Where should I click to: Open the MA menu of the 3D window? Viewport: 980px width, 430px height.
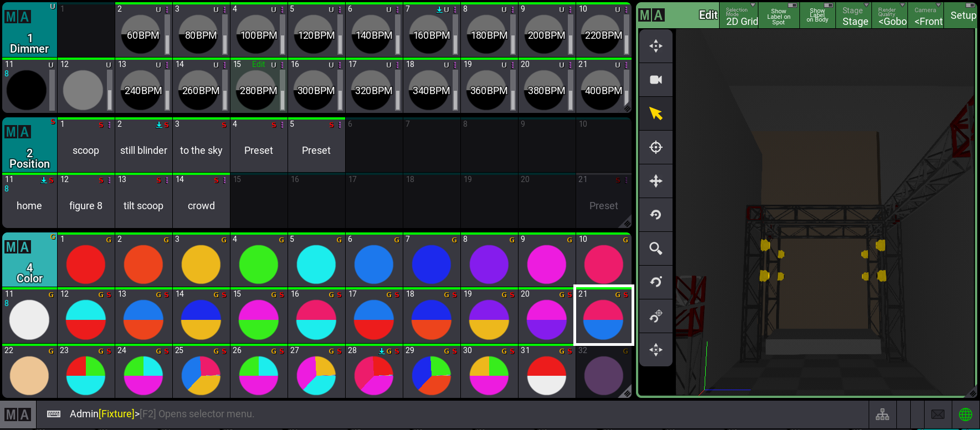pyautogui.click(x=651, y=15)
